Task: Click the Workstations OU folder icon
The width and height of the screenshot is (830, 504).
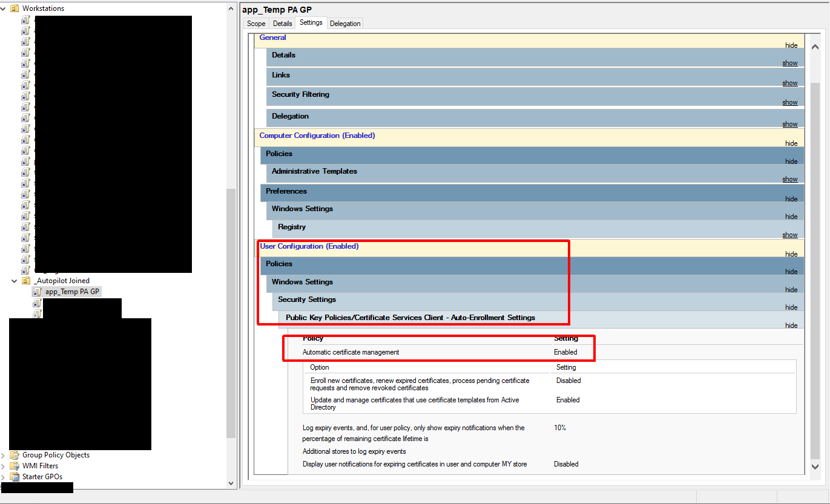Action: (13, 8)
